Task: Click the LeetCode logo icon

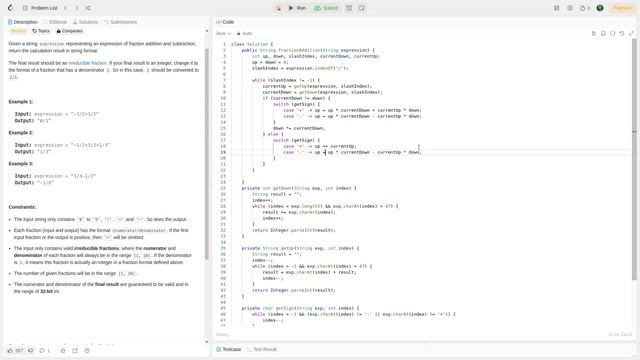Action: pos(11,8)
